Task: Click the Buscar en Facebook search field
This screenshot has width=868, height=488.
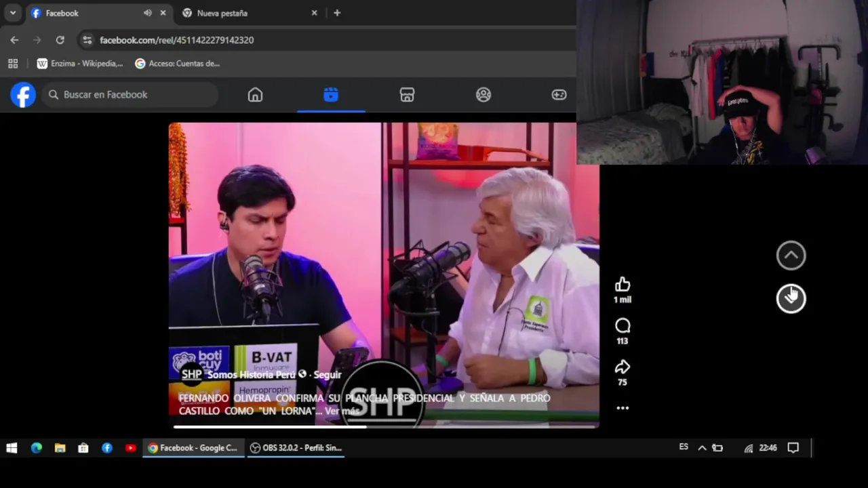Action: 130,95
